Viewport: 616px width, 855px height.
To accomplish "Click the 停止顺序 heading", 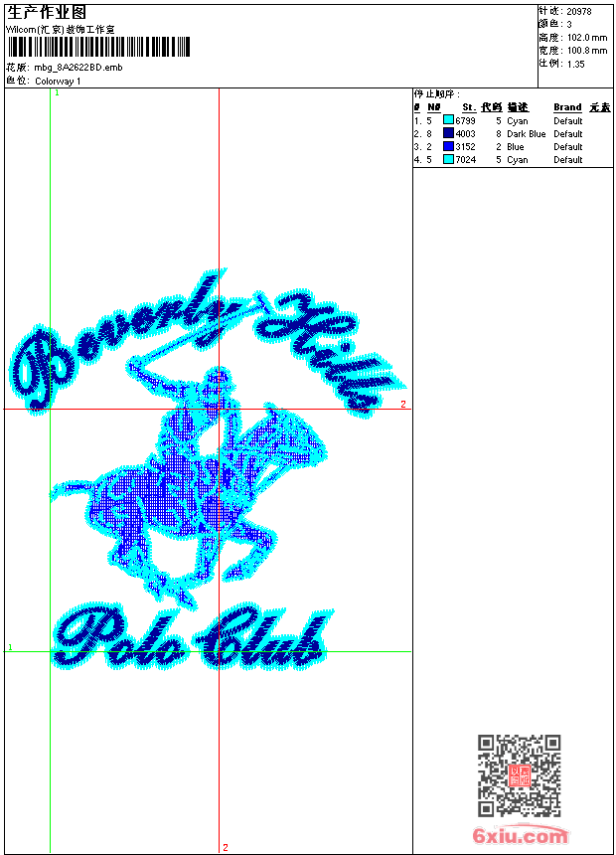I will [436, 93].
